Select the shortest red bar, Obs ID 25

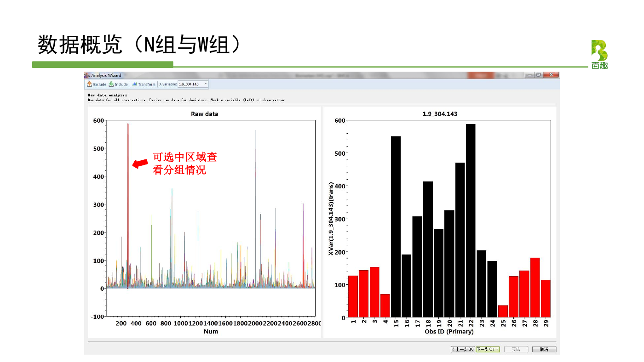503,311
